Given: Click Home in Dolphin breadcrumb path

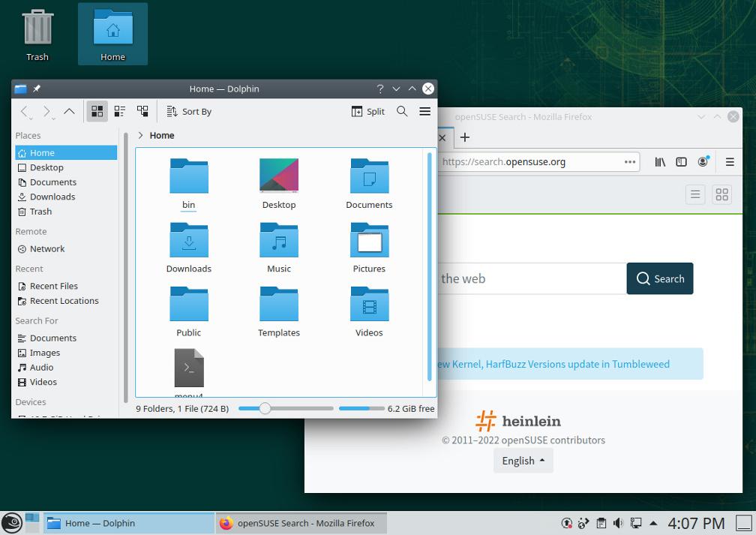Looking at the screenshot, I should (x=162, y=136).
